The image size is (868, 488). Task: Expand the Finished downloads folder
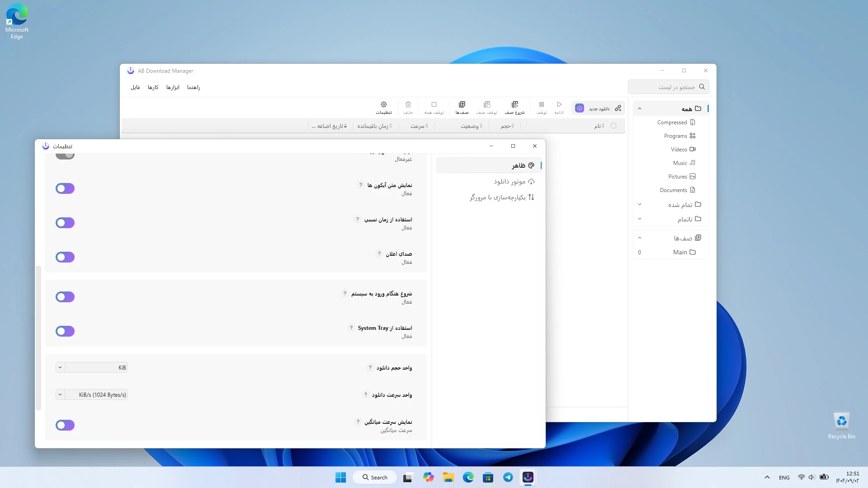640,205
